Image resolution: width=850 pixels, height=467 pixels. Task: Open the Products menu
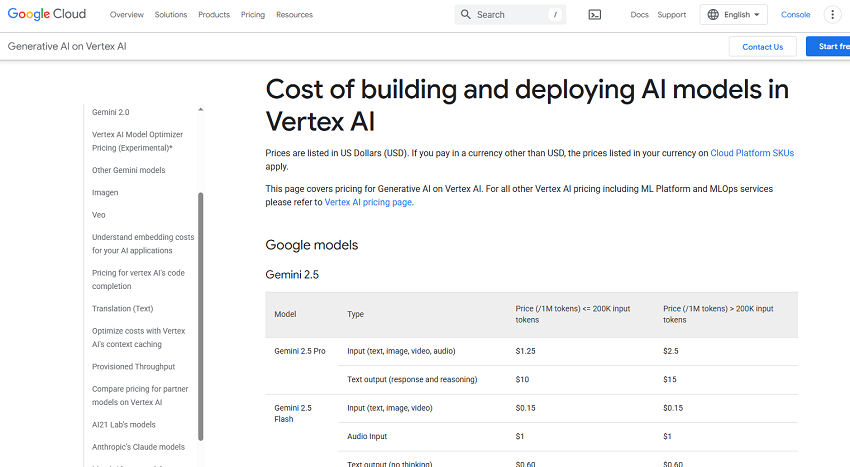click(214, 15)
